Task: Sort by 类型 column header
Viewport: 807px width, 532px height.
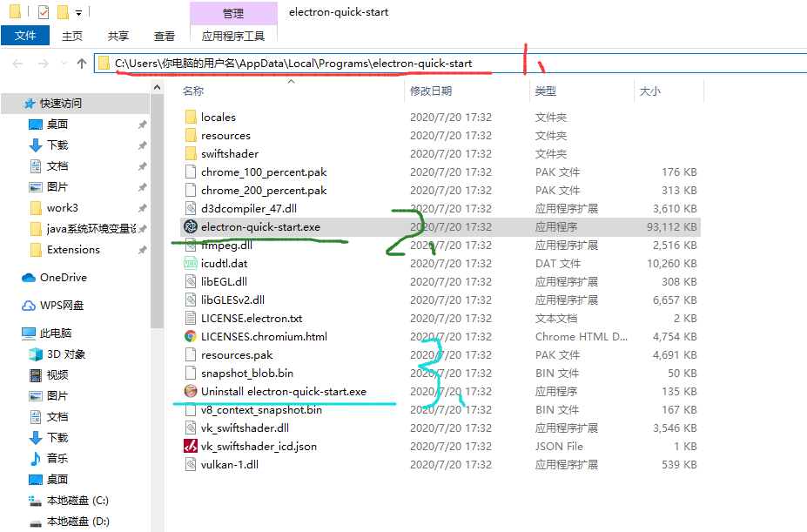Action: point(546,91)
